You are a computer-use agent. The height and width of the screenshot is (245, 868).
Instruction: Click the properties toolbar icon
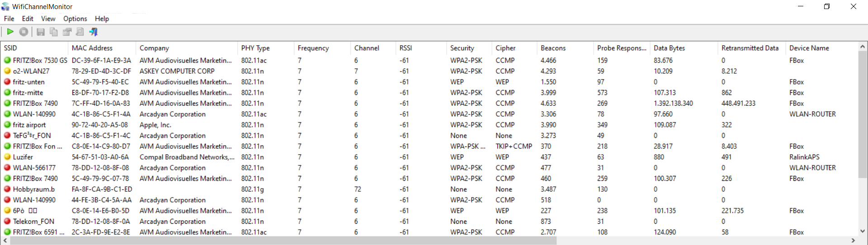coord(67,32)
